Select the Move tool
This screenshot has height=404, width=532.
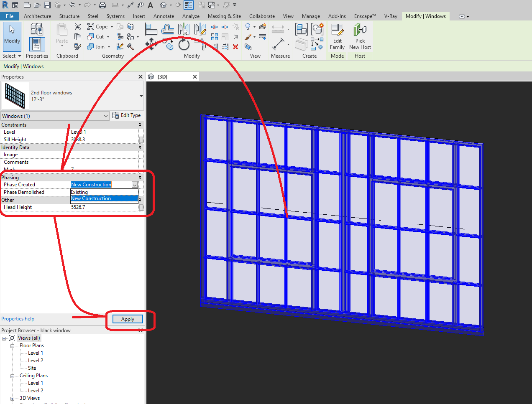coord(151,43)
